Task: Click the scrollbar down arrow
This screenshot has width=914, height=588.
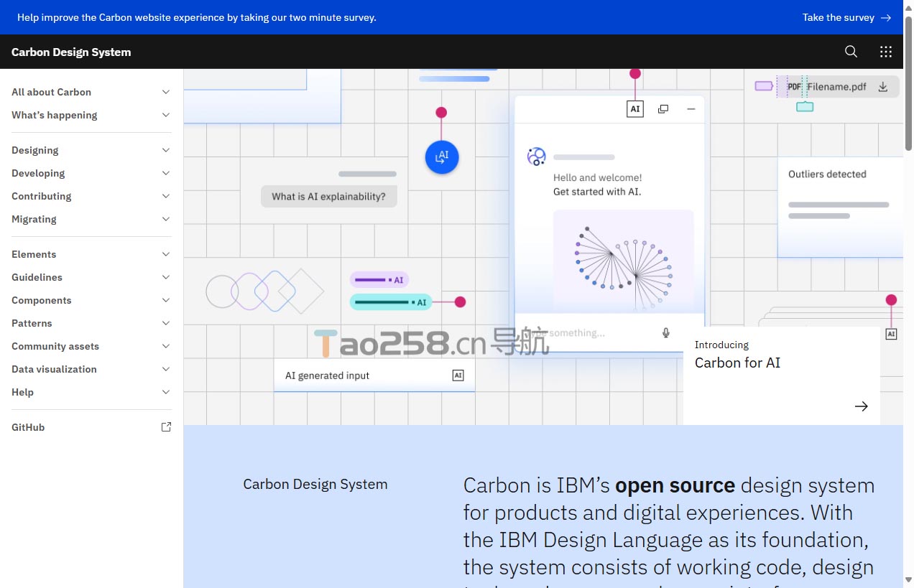Action: (x=908, y=581)
